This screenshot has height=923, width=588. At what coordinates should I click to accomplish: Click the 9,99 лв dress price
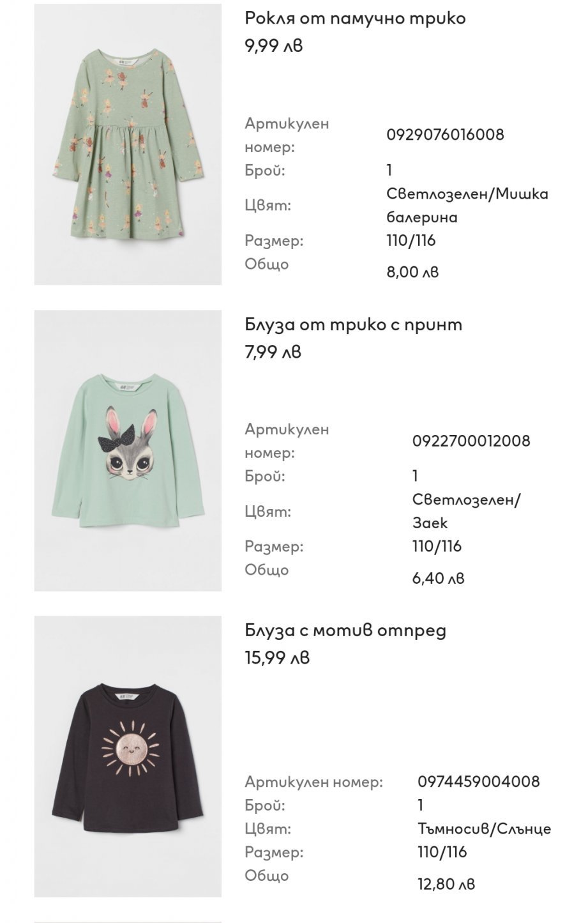(x=274, y=46)
